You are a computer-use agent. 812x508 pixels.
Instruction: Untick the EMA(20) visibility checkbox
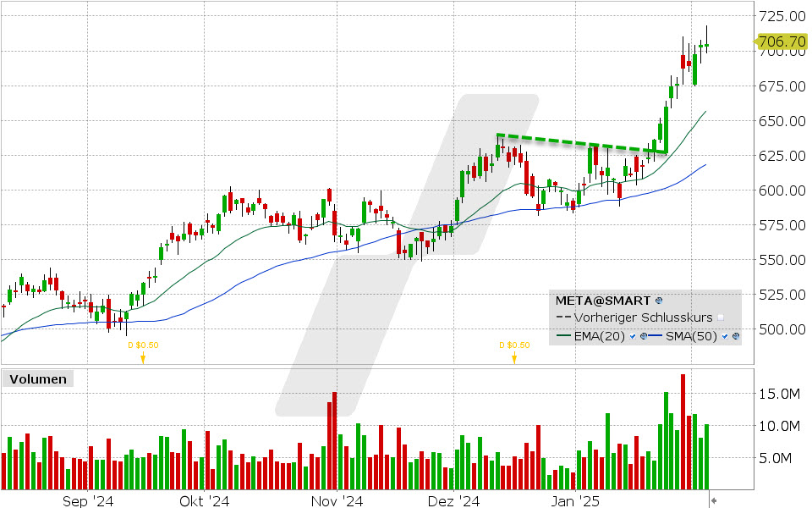(633, 336)
